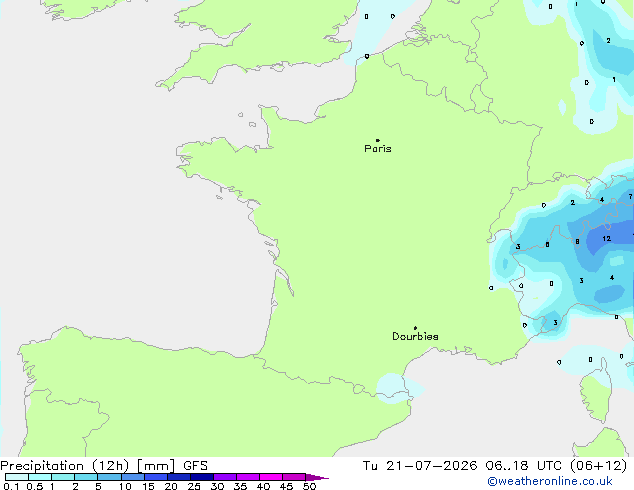Click the '(06+12)' forecast offset text
The image size is (634, 490).
click(598, 466)
